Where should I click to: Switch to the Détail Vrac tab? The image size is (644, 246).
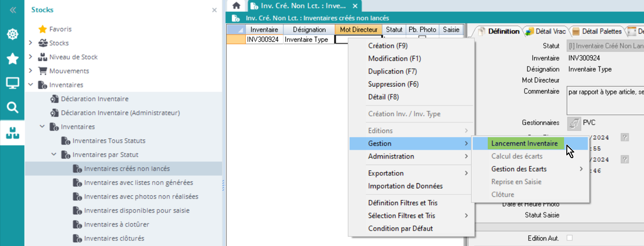(x=545, y=32)
